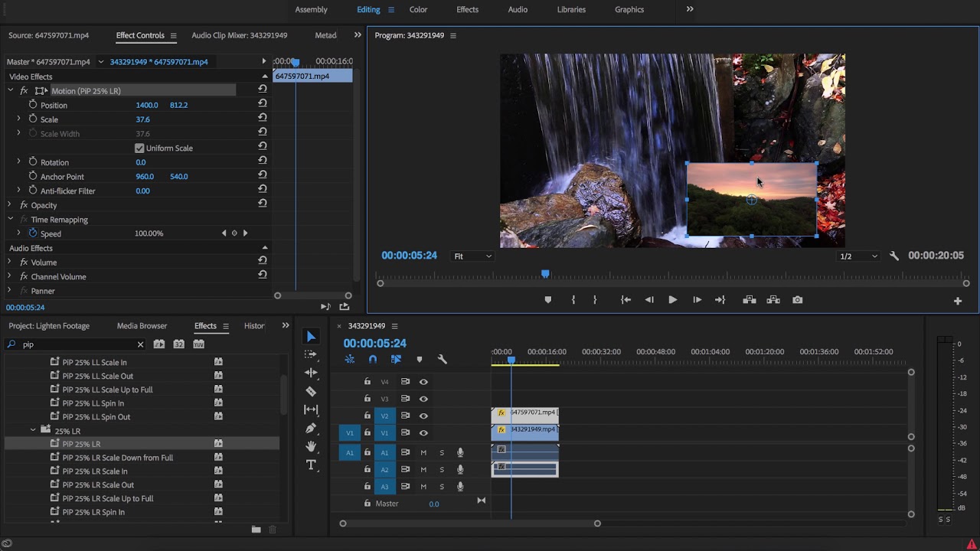The height and width of the screenshot is (551, 980).
Task: Switch to the Color workspace
Action: click(418, 9)
